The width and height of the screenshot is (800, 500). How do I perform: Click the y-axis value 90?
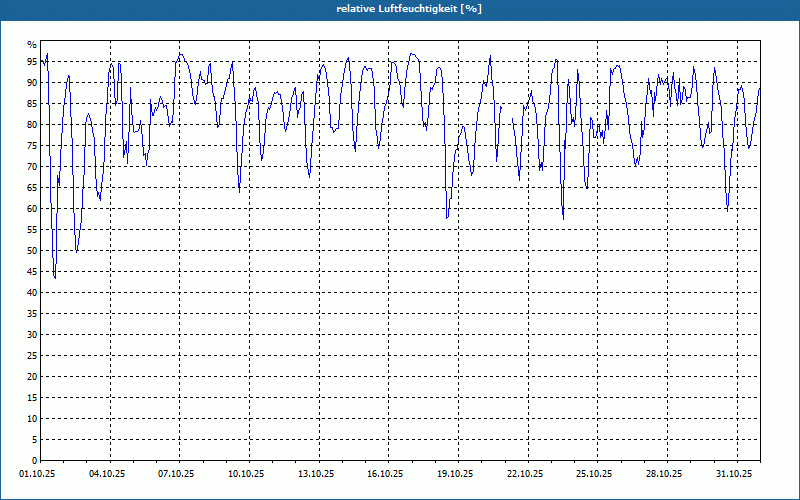tap(32, 83)
